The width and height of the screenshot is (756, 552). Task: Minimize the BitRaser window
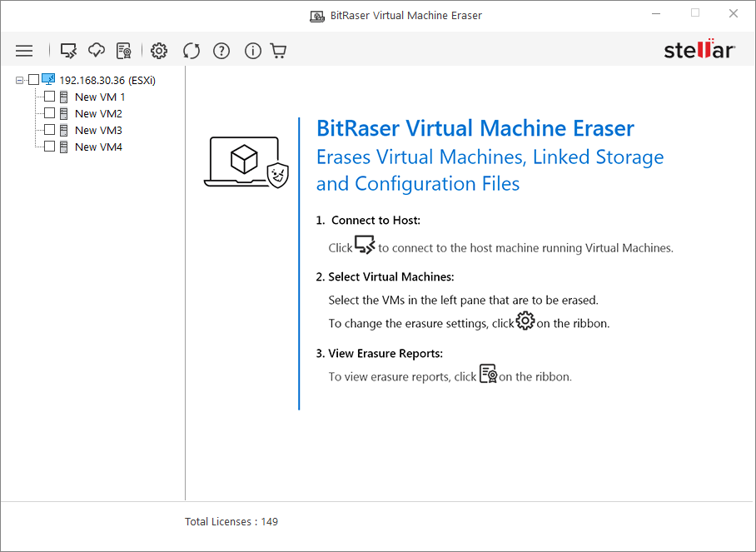tap(656, 13)
